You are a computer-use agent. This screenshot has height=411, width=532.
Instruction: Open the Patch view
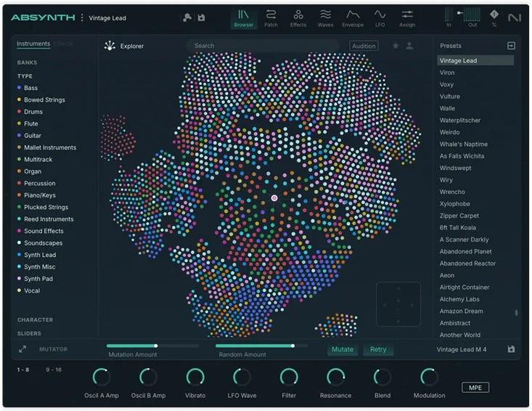(x=271, y=18)
